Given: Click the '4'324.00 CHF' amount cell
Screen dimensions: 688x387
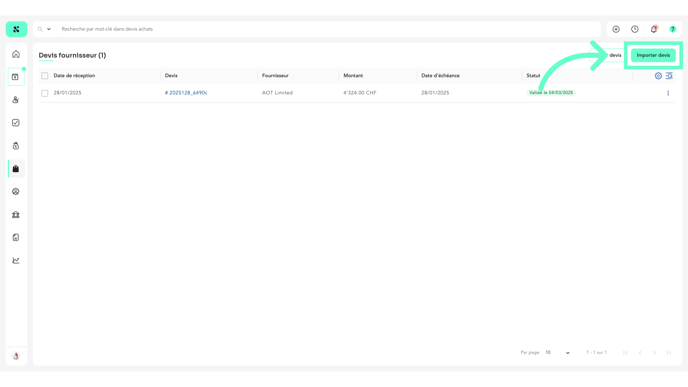Looking at the screenshot, I should pos(359,93).
